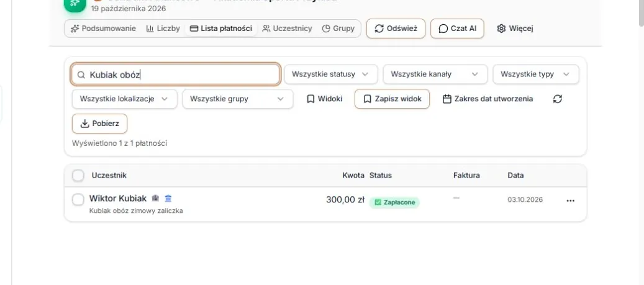Viewport: 644px width, 285px height.
Task: Open the Wiktor Kubiak participant name
Action: [118, 198]
